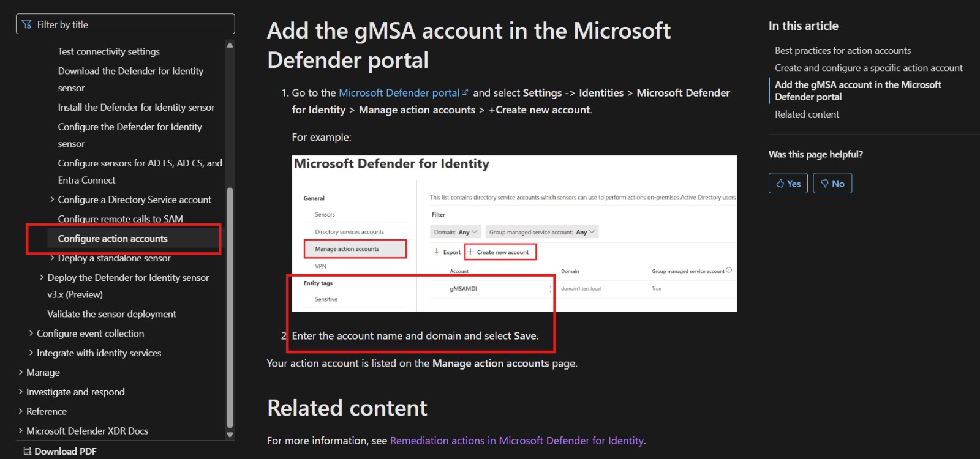The width and height of the screenshot is (980, 459).
Task: Expand Investigate and respond section
Action: pyautogui.click(x=21, y=392)
